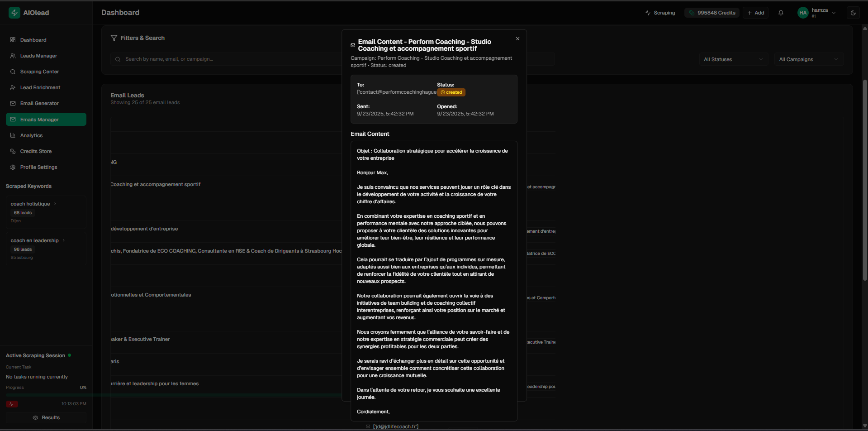This screenshot has height=431, width=868.
Task: Select the Lead Enrichment sidebar icon
Action: click(12, 87)
